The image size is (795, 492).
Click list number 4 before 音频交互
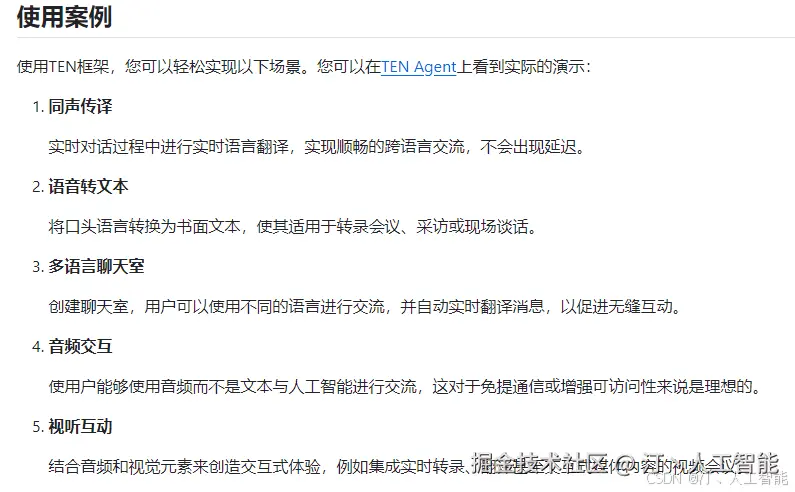pyautogui.click(x=38, y=347)
